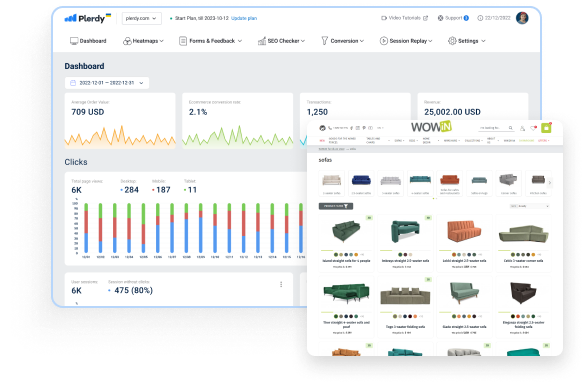Click the Heatmaps icon in navigation

pyautogui.click(x=127, y=41)
